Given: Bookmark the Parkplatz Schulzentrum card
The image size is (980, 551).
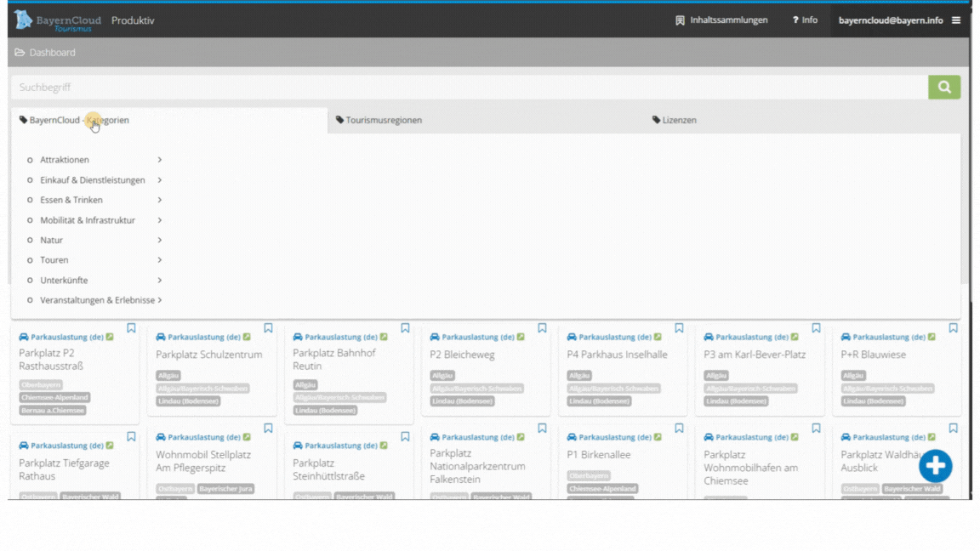Looking at the screenshot, I should pyautogui.click(x=268, y=328).
